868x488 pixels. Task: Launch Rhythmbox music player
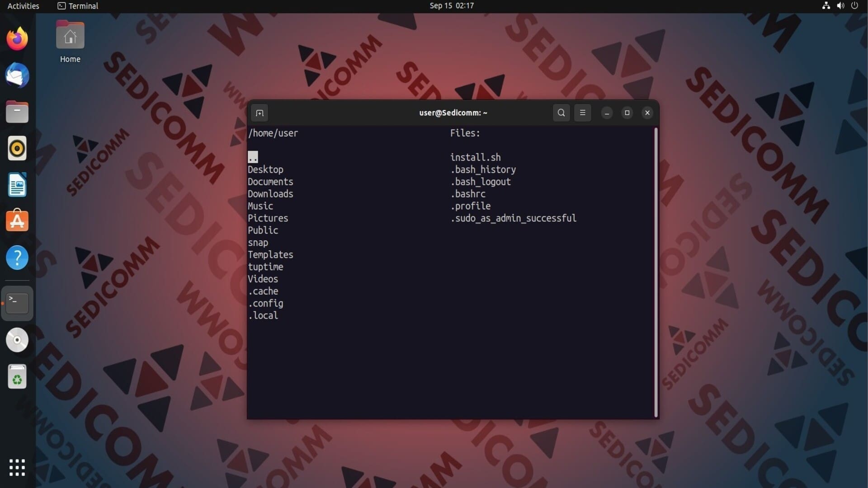pos(17,148)
